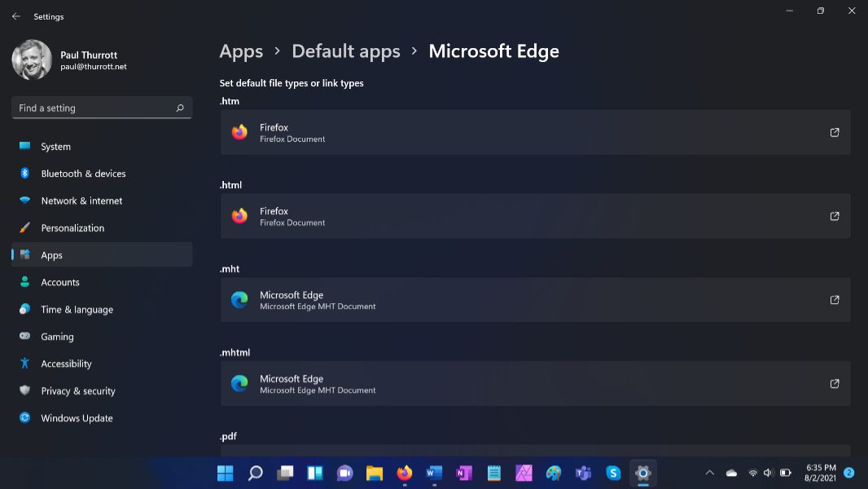
Task: Click the Firefox icon in the .html row
Action: point(239,216)
